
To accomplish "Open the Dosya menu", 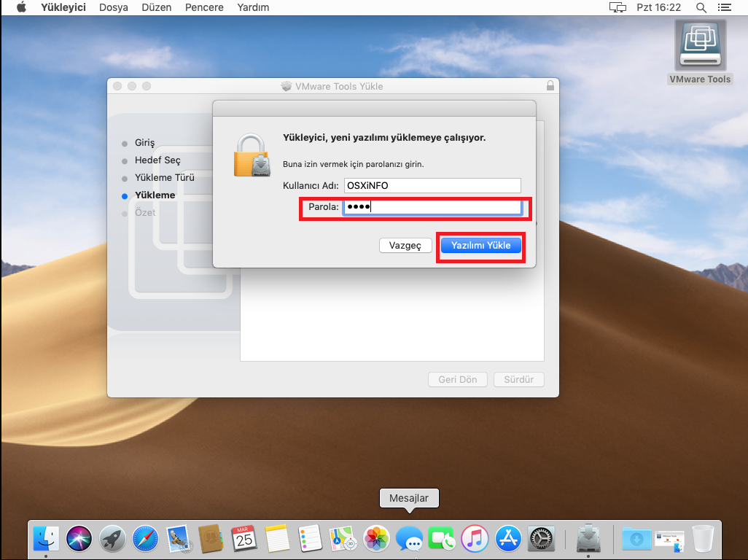I will coord(114,7).
